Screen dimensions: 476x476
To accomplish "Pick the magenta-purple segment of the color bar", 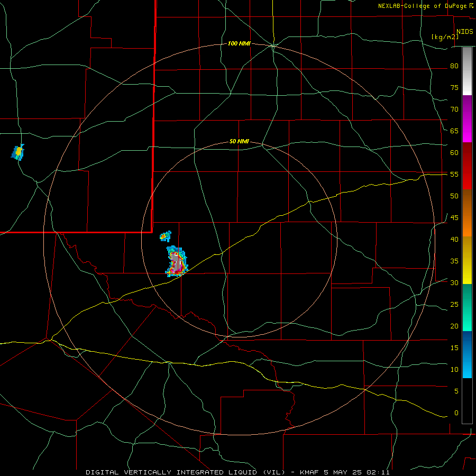I will coord(467,118).
